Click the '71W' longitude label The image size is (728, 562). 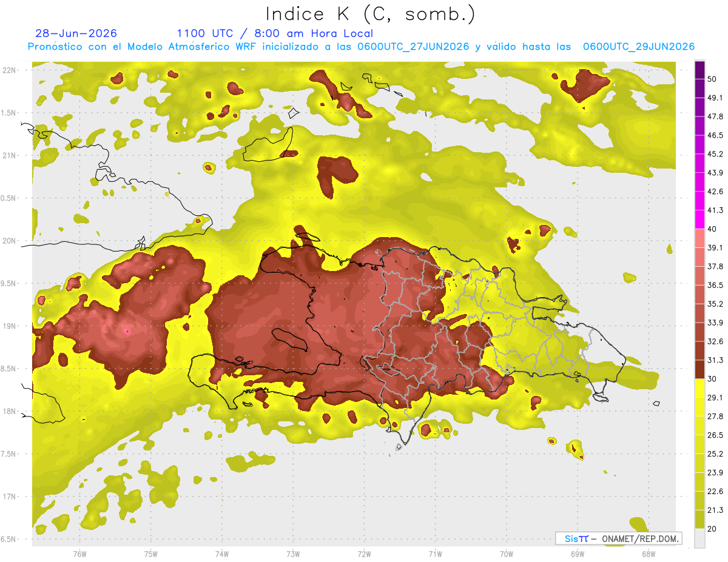click(435, 554)
